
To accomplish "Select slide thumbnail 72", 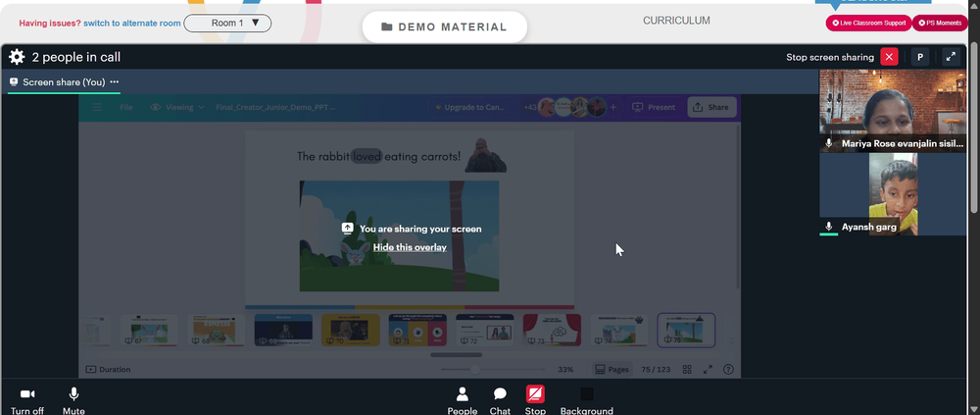I will tap(484, 330).
